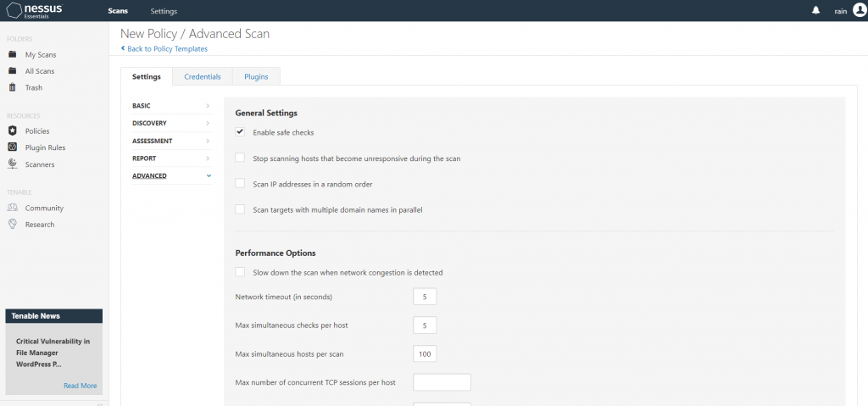This screenshot has width=868, height=406.
Task: Uncheck Enable safe checks
Action: pyautogui.click(x=240, y=132)
